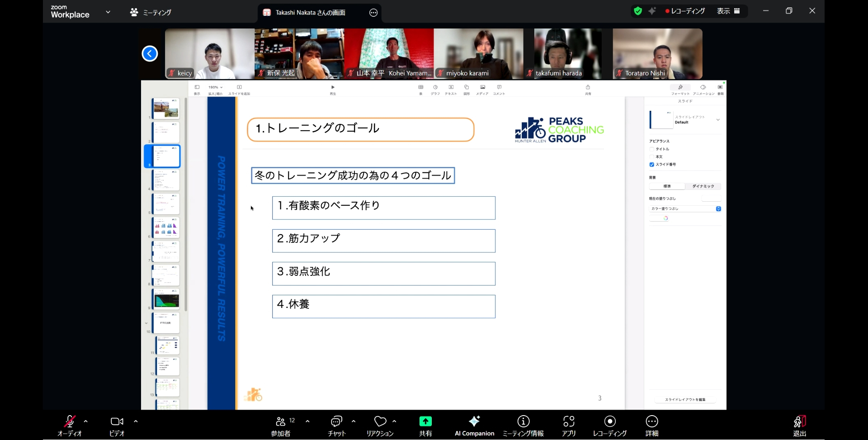Insert media using the メディア icon
The height and width of the screenshot is (440, 868).
(482, 87)
